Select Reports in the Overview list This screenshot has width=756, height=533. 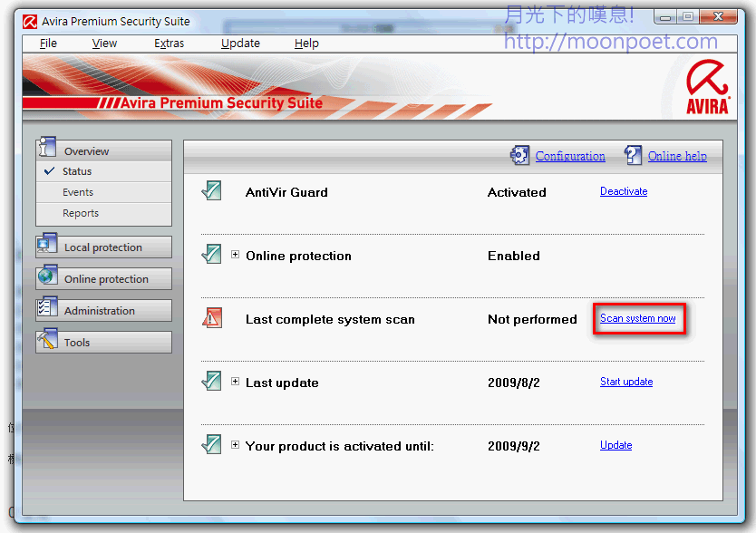[81, 213]
